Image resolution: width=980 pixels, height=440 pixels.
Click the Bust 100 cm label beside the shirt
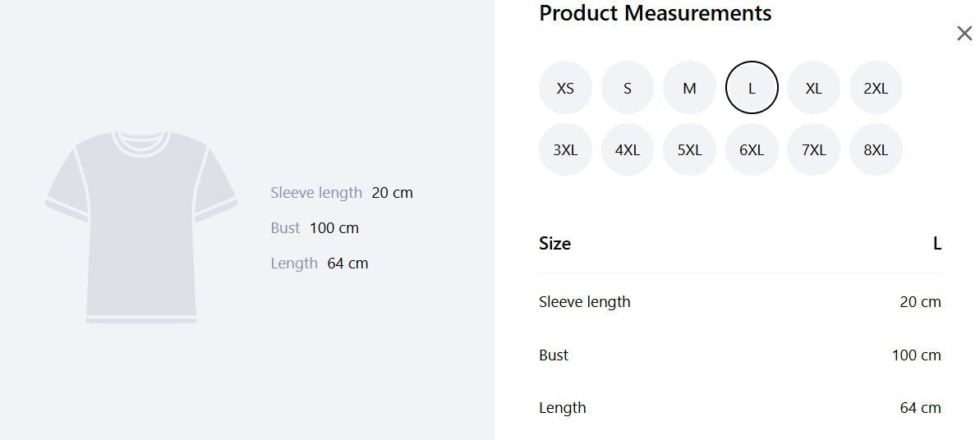point(315,228)
